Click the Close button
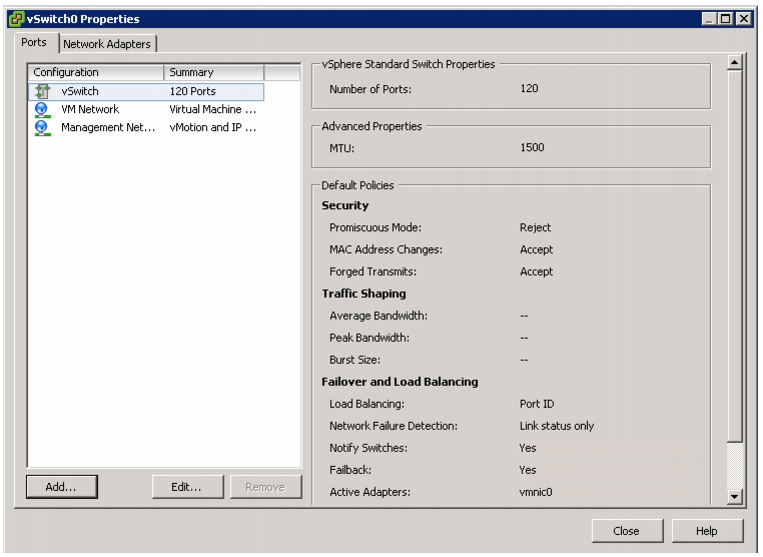 tap(627, 531)
